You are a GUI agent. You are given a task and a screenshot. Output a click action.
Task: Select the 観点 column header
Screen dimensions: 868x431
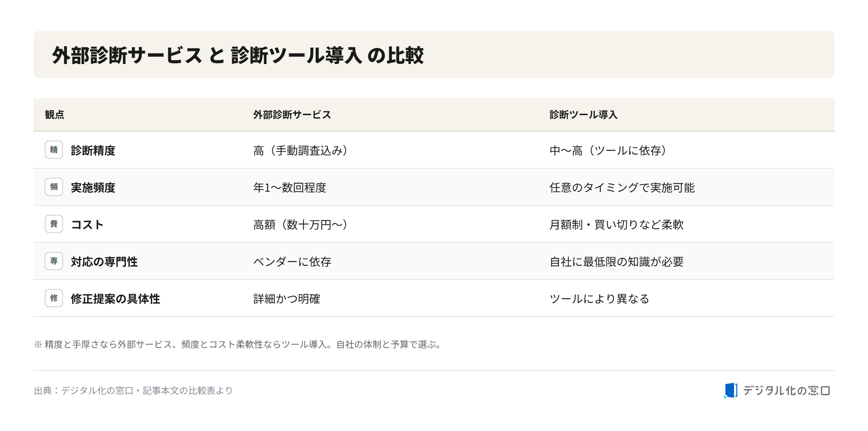pos(55,115)
